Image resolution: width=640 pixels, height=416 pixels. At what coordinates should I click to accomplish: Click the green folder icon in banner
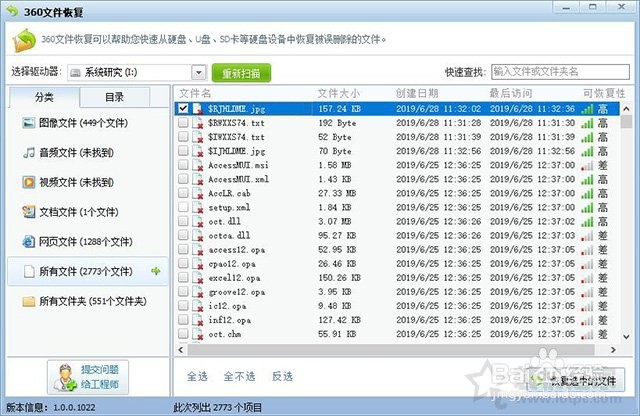pyautogui.click(x=24, y=40)
